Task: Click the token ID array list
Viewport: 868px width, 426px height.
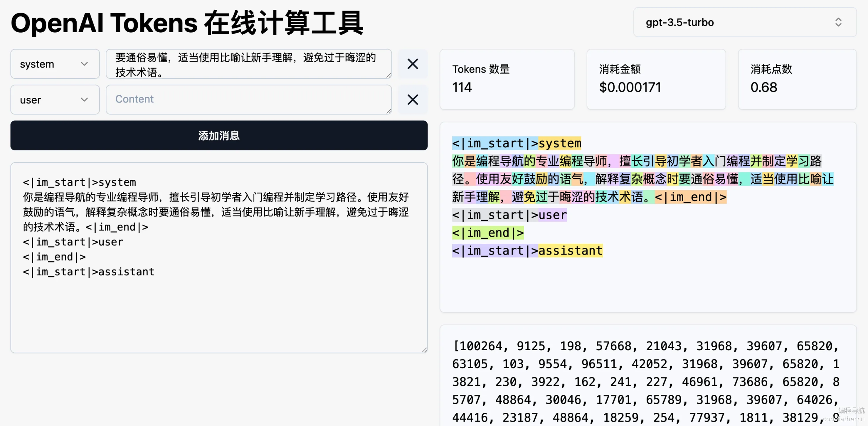Action: [646, 382]
